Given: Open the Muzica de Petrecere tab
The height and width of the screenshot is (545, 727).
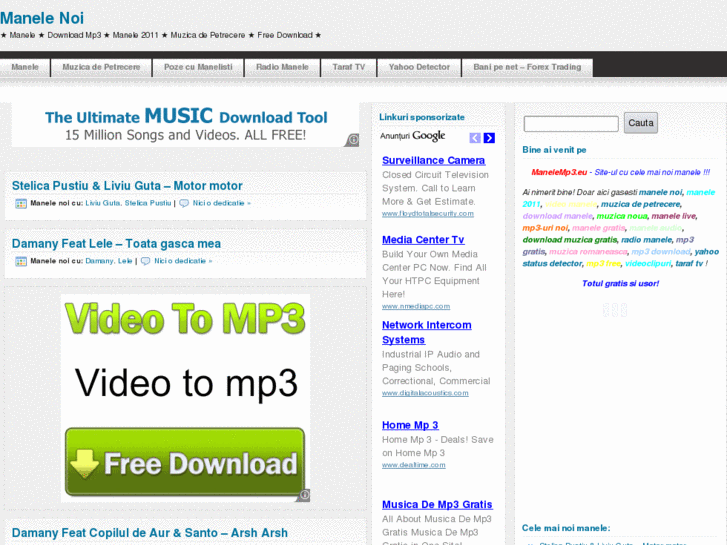Looking at the screenshot, I should point(101,67).
